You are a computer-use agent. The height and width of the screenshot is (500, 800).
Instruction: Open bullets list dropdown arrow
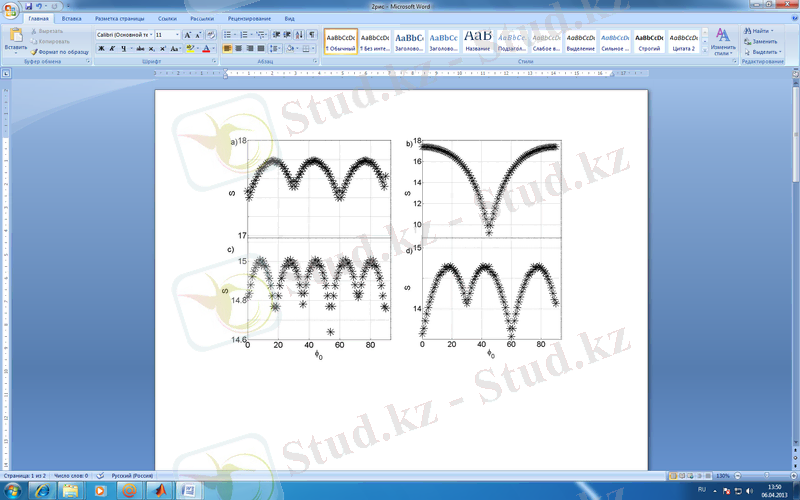(235, 35)
